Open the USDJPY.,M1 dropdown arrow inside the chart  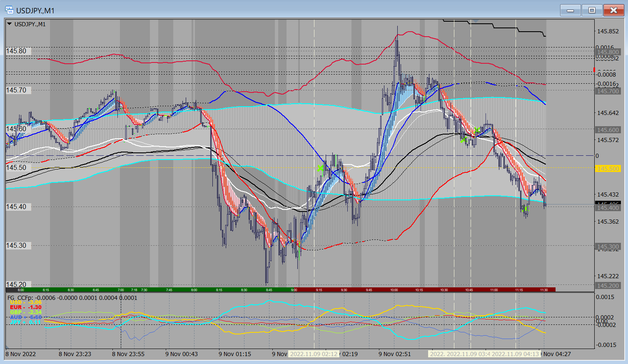(x=9, y=24)
